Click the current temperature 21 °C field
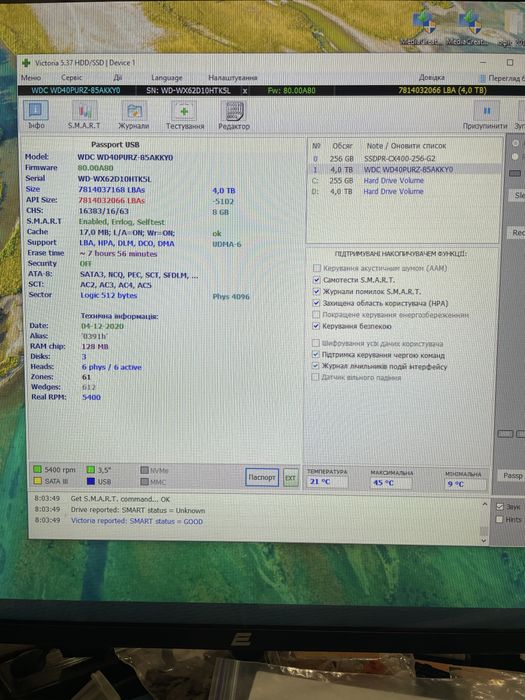This screenshot has width=525, height=700. [x=327, y=482]
